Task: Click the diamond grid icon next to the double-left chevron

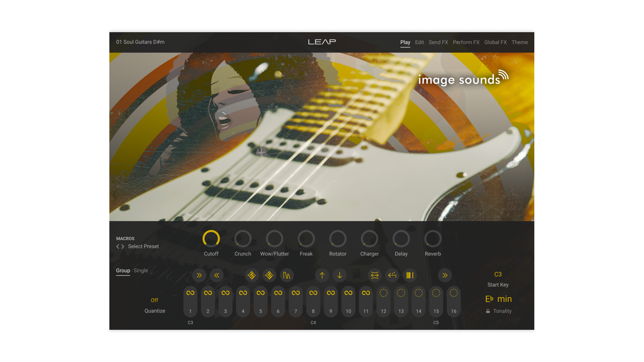Action: click(x=252, y=275)
